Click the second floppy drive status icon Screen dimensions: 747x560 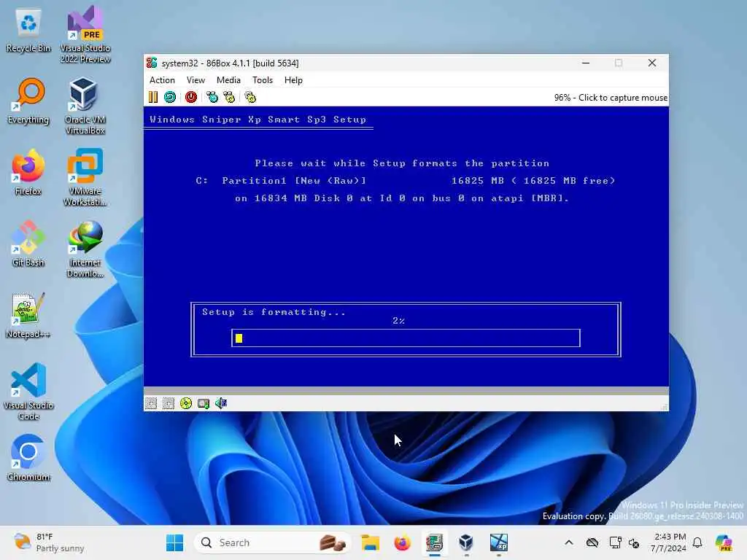pos(169,403)
